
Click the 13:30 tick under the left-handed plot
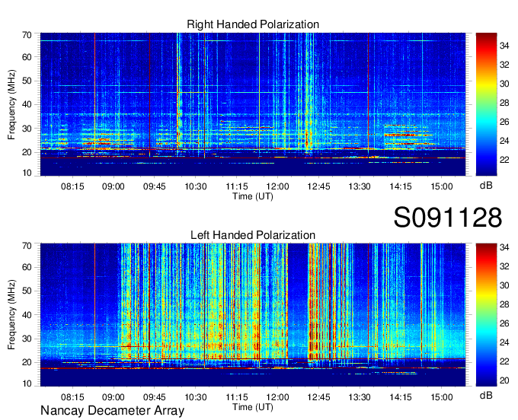pyautogui.click(x=360, y=397)
